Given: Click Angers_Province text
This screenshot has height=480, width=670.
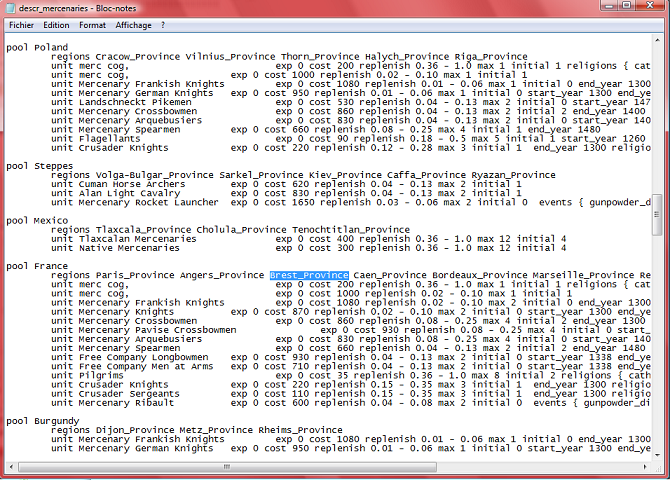Looking at the screenshot, I should (x=222, y=275).
